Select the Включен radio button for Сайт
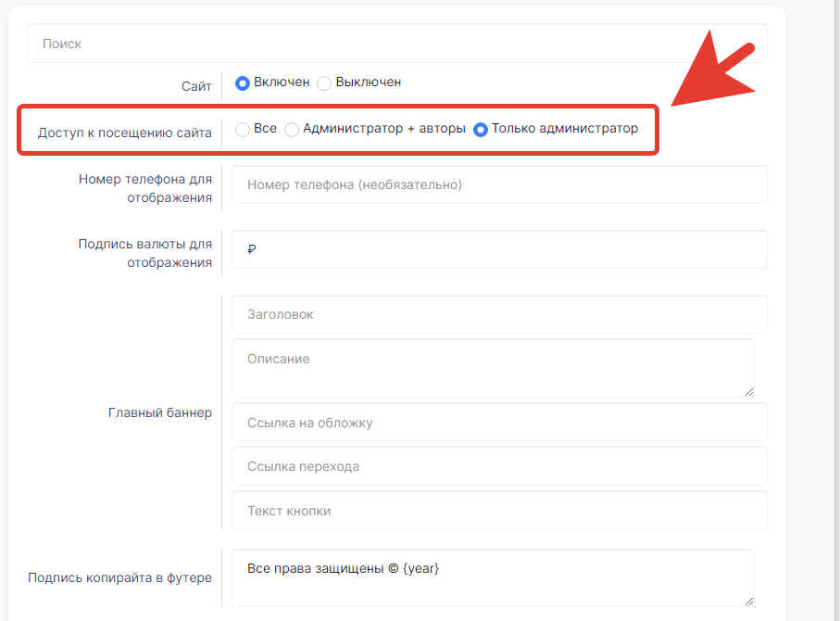The image size is (840, 621). coord(243,83)
